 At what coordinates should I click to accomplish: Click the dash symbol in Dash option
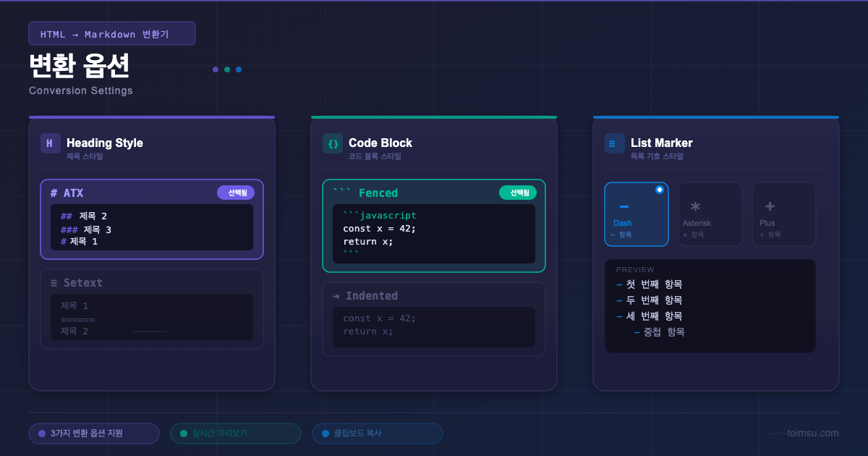coord(624,206)
